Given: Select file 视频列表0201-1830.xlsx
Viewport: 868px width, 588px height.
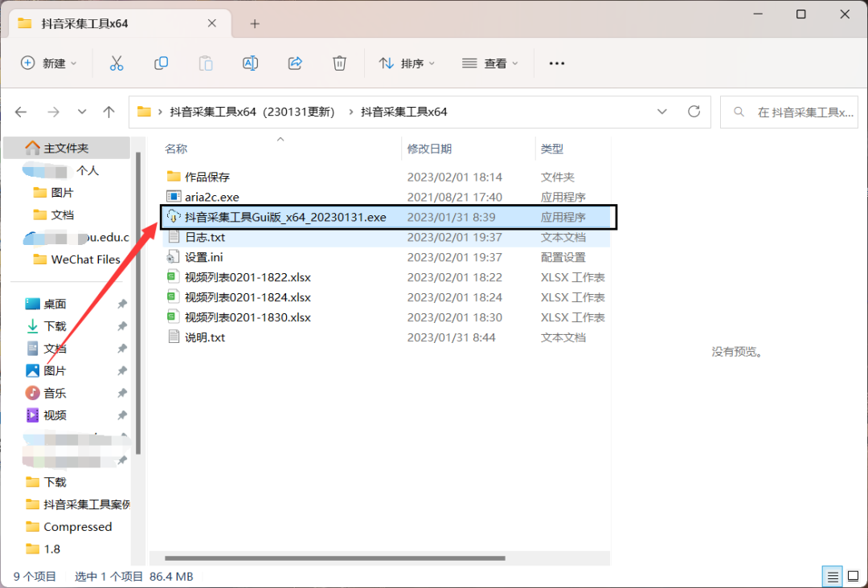Looking at the screenshot, I should (x=248, y=317).
